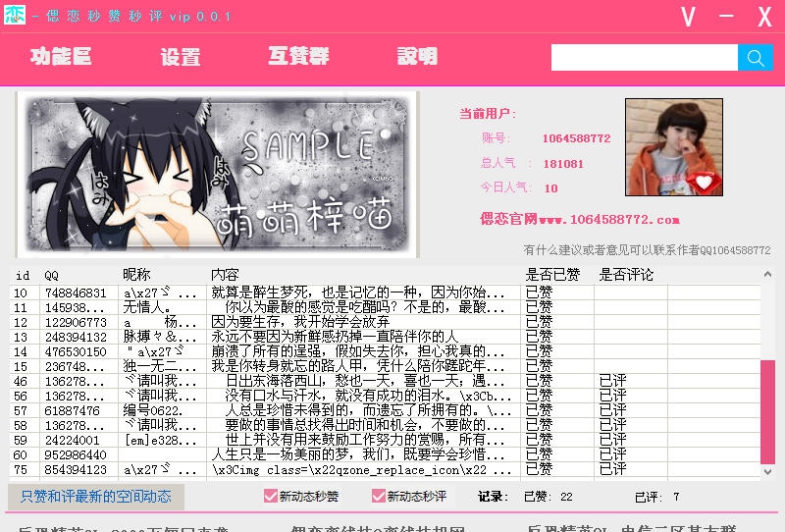Click the anime cat girl SAMPLE banner
This screenshot has width=785, height=532.
tap(217, 175)
